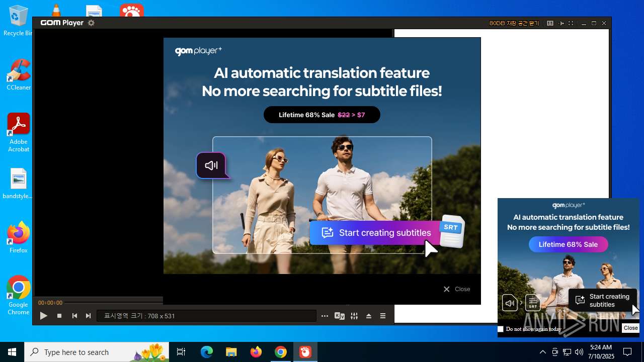Click the speaker audio icon in large ad
The width and height of the screenshot is (644, 362).
click(x=211, y=165)
